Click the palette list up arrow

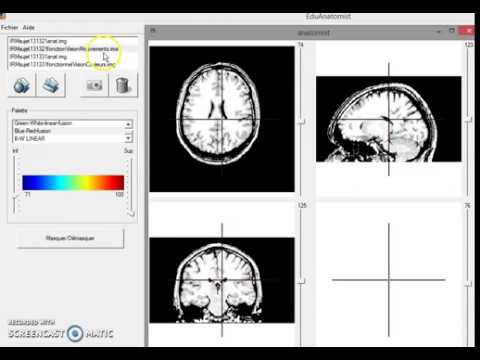(x=128, y=124)
